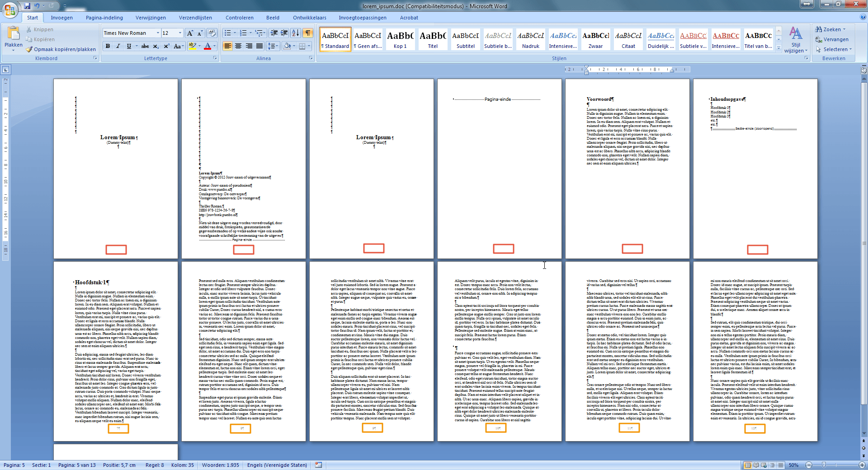Apply superscript formatting
The image size is (868, 470).
[x=166, y=46]
